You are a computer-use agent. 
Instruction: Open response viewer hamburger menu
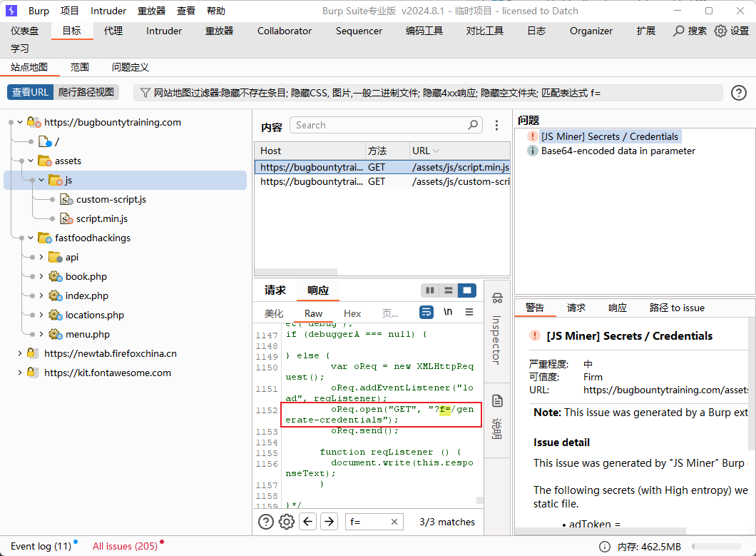469,313
